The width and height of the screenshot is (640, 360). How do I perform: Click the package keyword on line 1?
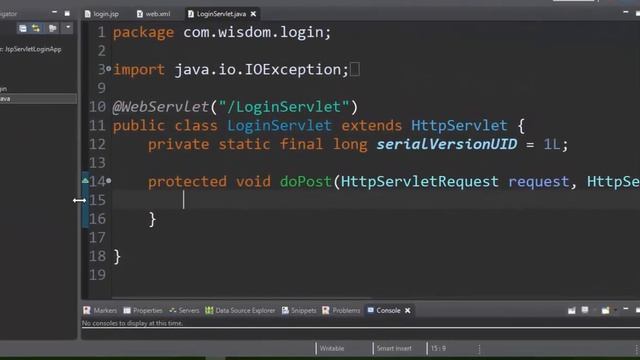click(x=143, y=32)
